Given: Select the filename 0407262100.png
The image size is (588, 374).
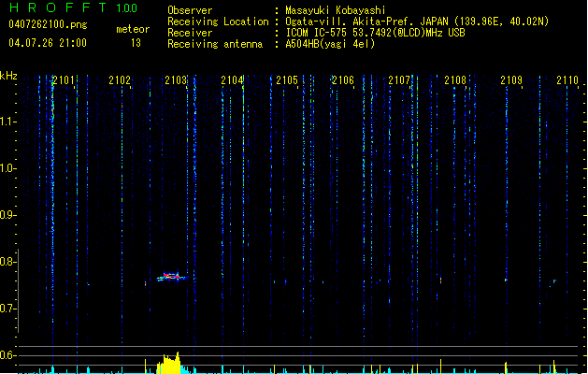Looking at the screenshot, I should coord(48,24).
